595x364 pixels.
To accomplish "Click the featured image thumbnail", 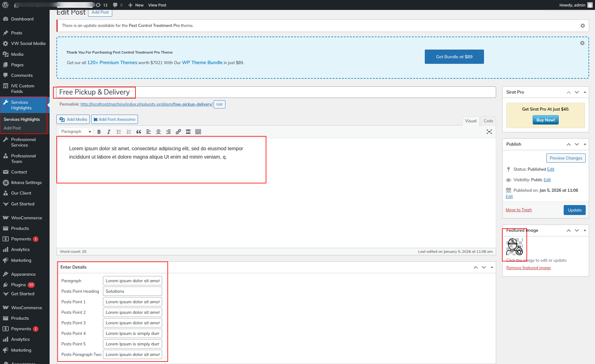I will (x=515, y=247).
